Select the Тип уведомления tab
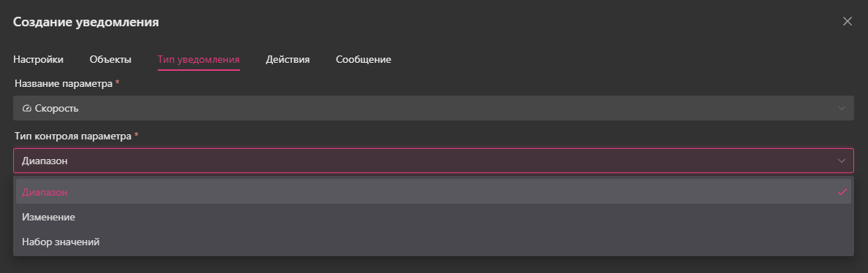 [x=199, y=59]
